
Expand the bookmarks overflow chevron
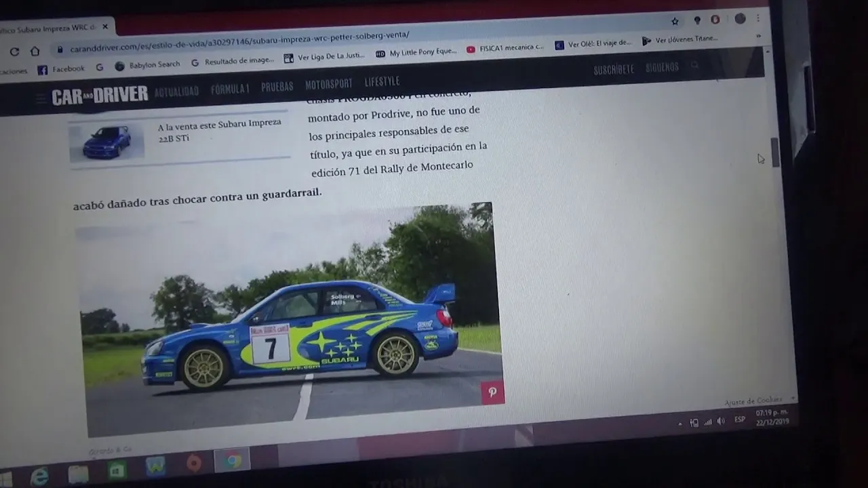758,36
